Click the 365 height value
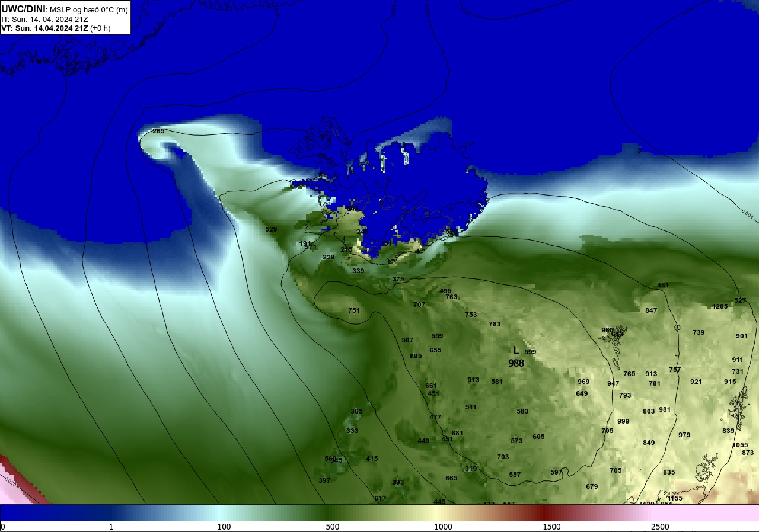Image resolution: width=759 pixels, height=532 pixels. pyautogui.click(x=356, y=411)
